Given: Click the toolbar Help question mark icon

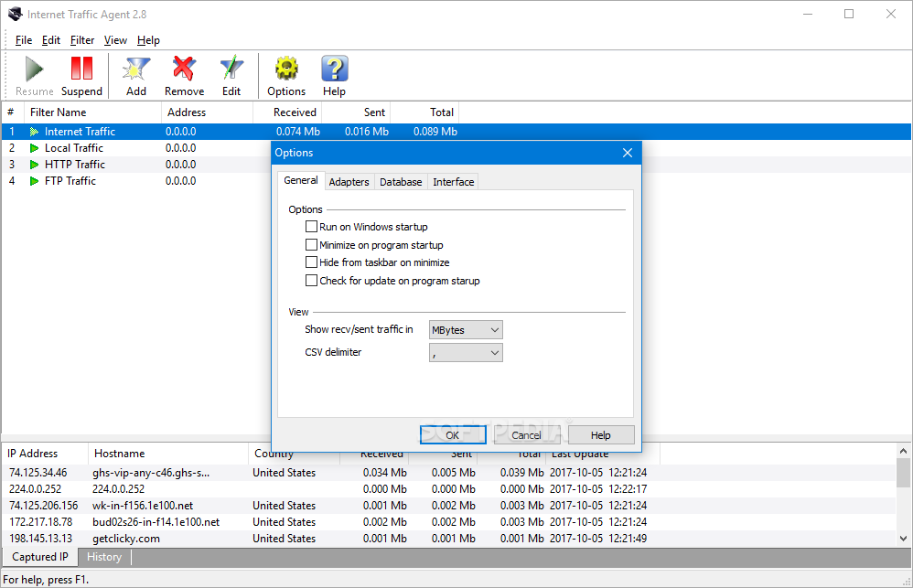Looking at the screenshot, I should 334,69.
